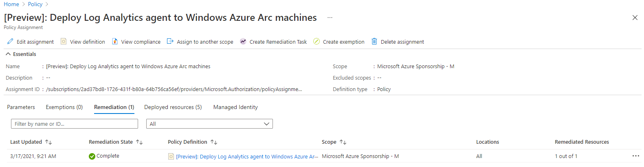Click the Create Remediation Task icon
Viewport: 644px width, 167px height.
click(x=243, y=42)
